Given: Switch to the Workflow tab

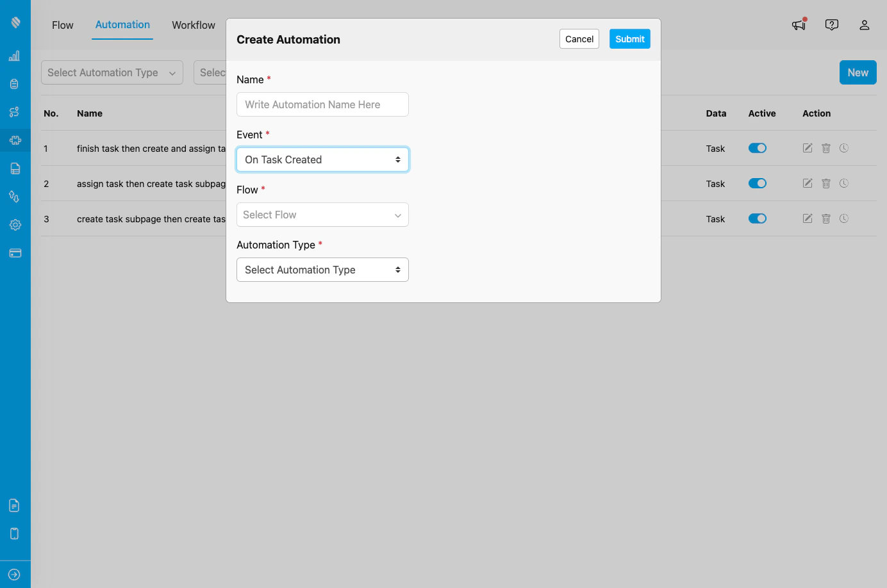Looking at the screenshot, I should [x=193, y=25].
